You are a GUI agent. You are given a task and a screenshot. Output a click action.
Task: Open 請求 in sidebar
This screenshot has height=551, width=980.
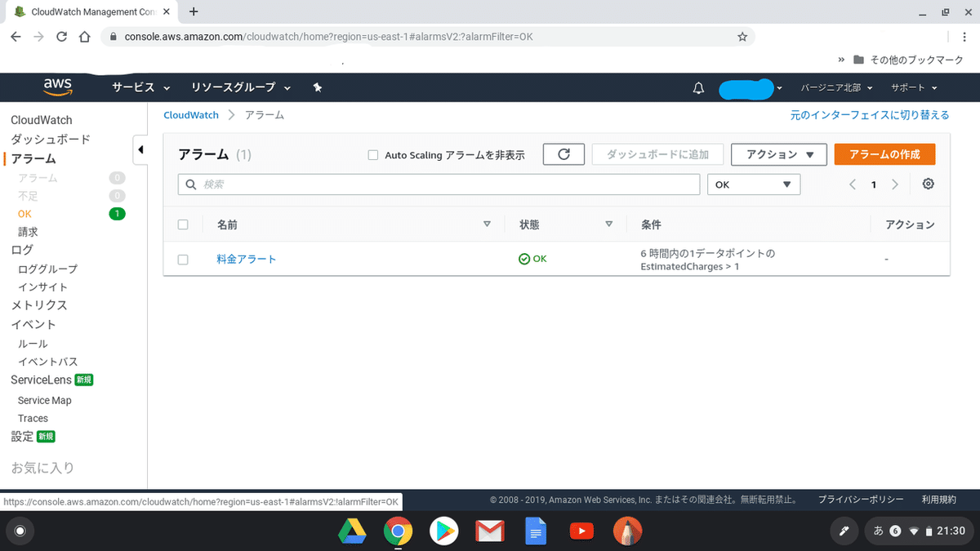tap(29, 232)
